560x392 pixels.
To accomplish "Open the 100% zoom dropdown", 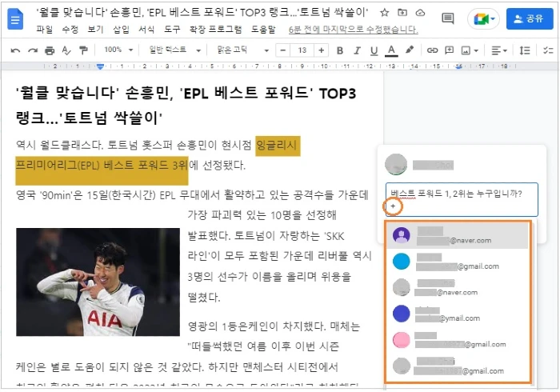I will pyautogui.click(x=118, y=50).
